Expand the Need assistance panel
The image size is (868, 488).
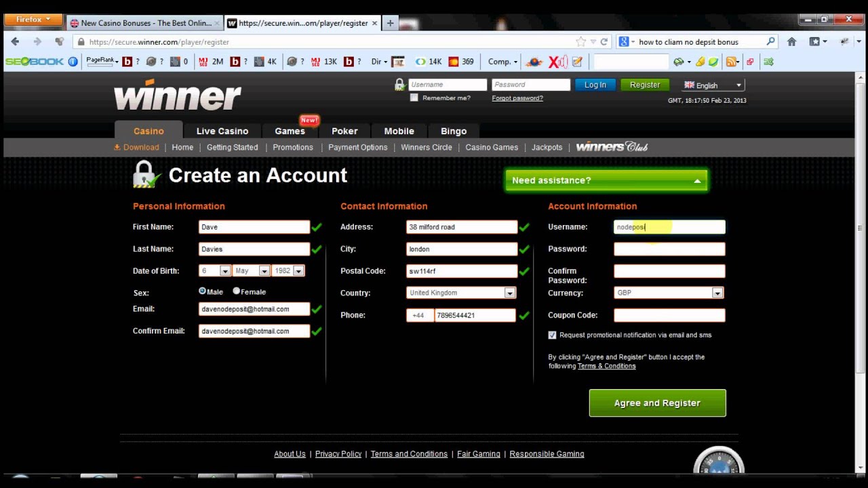click(x=606, y=180)
